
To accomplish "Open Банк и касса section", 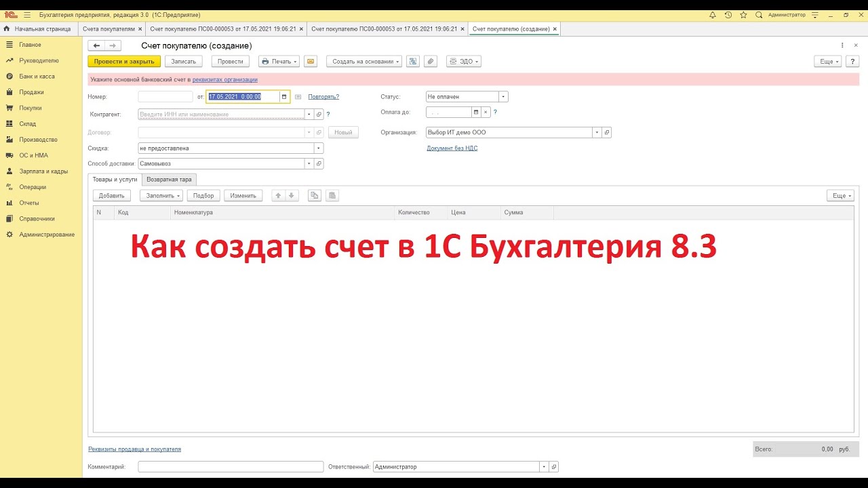I will [x=37, y=77].
